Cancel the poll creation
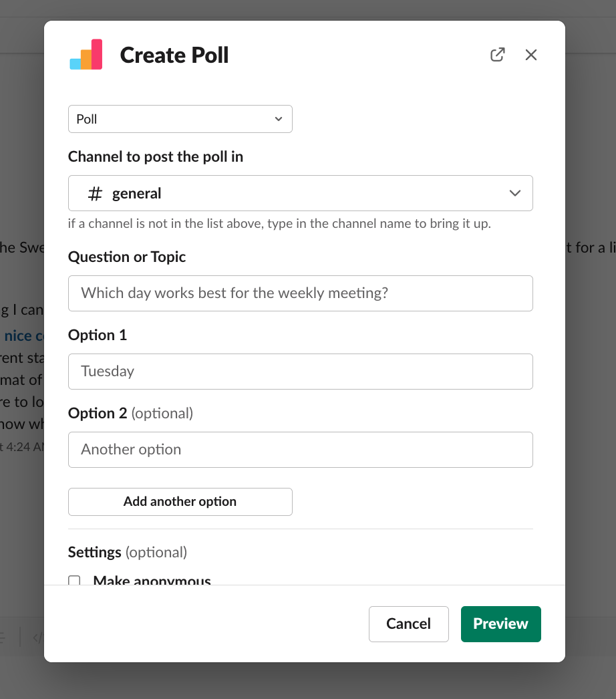Viewport: 616px width, 699px height. pos(408,623)
